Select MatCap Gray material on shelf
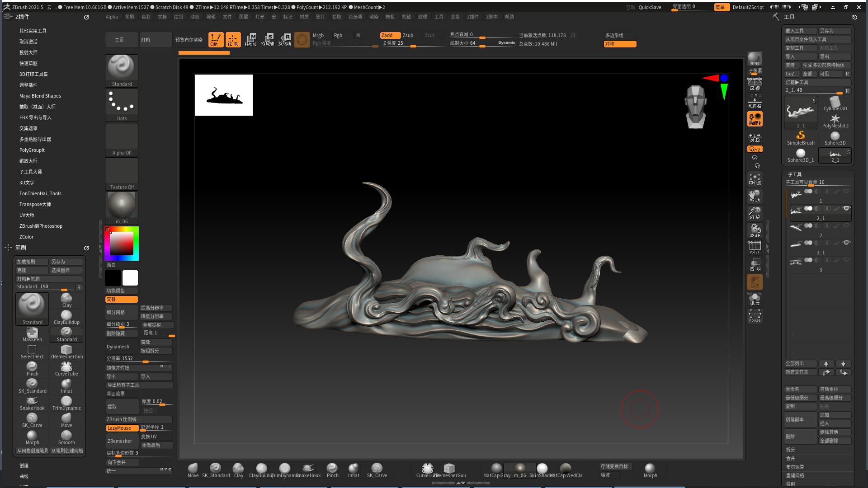868x488 pixels. 496,470
